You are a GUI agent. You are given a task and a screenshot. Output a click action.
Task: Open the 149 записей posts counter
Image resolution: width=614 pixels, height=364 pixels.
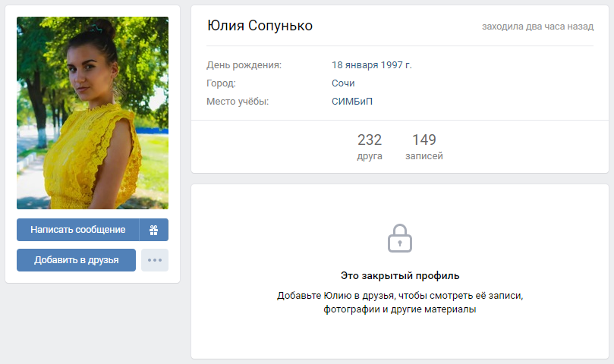[424, 147]
